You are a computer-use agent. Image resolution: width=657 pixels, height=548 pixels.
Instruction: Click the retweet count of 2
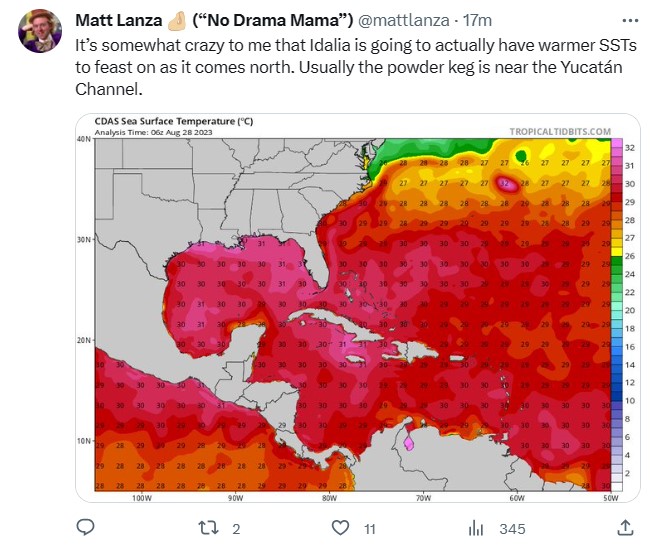pos(236,528)
